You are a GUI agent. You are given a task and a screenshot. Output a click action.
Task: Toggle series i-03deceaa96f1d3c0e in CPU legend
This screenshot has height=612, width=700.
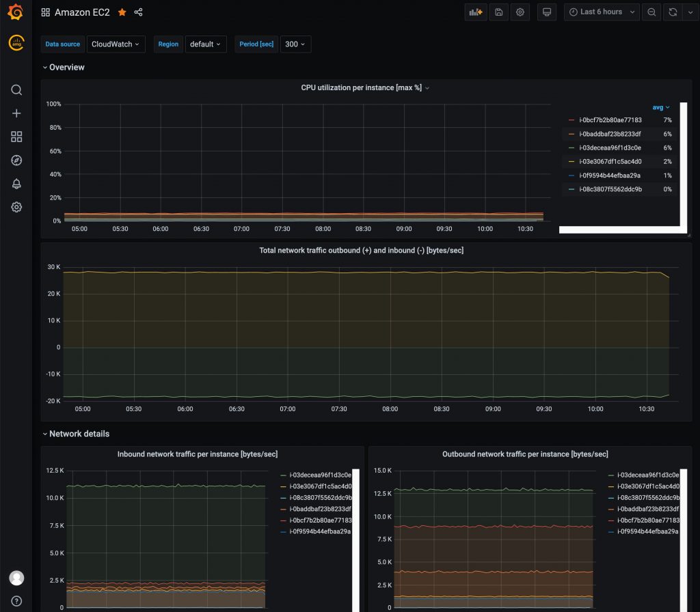tap(610, 148)
